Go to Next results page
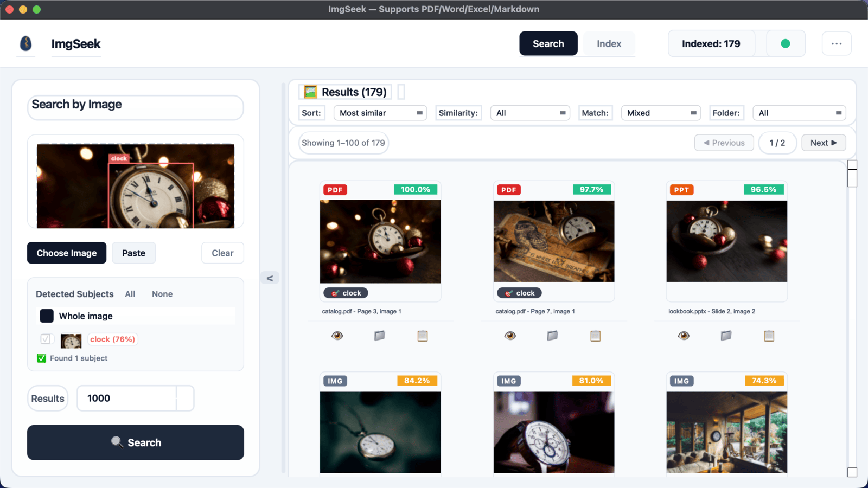868x488 pixels. (x=824, y=143)
